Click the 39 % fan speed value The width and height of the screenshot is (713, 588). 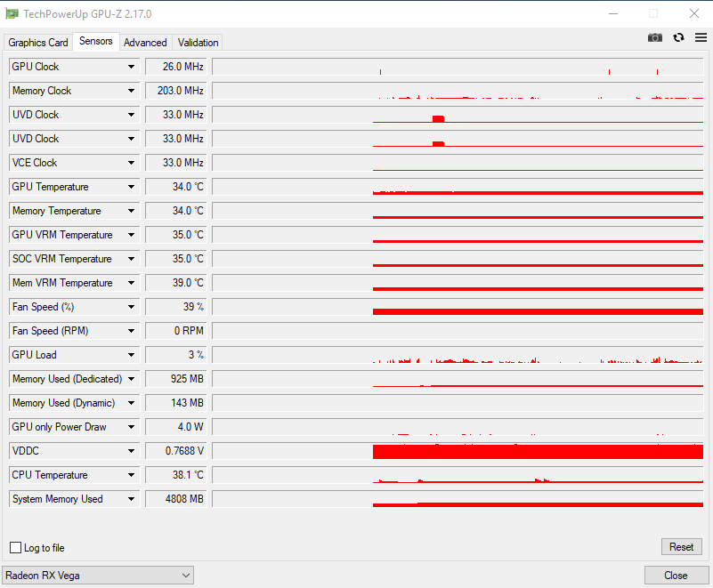(176, 307)
